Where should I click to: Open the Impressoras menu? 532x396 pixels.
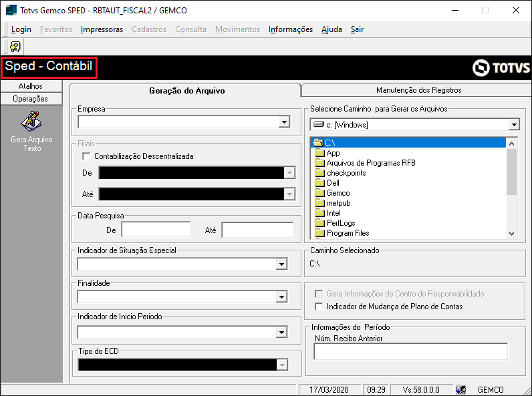(102, 29)
